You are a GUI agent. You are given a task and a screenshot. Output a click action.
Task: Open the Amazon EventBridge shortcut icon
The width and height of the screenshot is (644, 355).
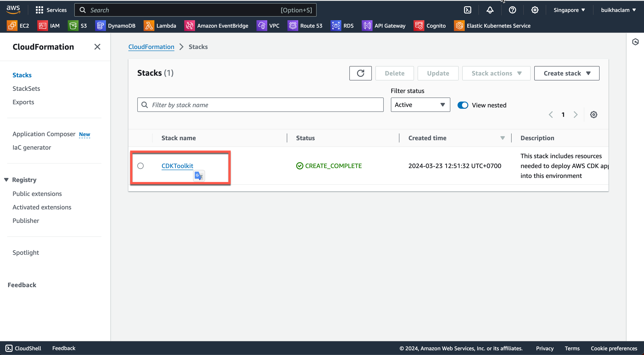coord(190,26)
